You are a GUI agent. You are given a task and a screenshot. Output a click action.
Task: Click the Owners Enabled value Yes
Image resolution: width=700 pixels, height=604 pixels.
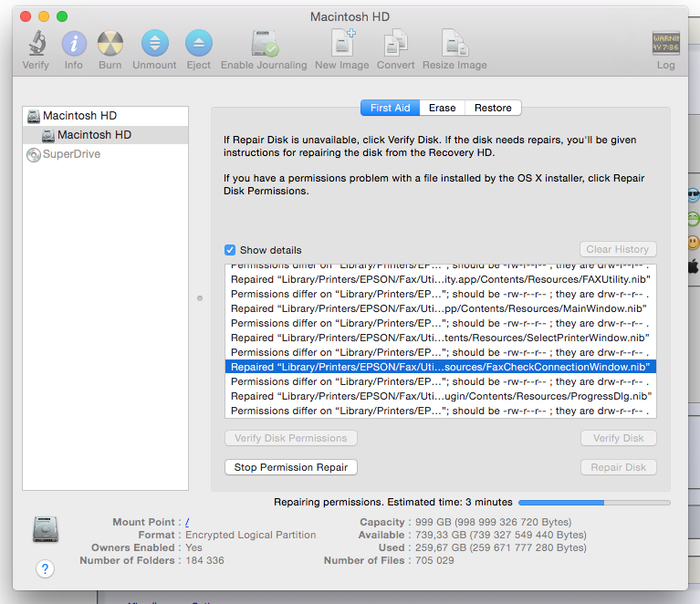click(193, 547)
